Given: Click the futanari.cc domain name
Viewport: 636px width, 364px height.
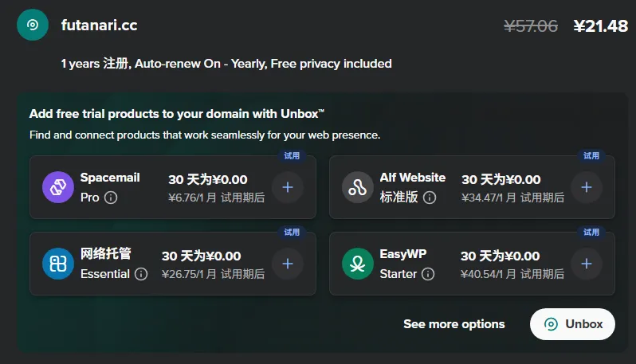Looking at the screenshot, I should tap(99, 25).
